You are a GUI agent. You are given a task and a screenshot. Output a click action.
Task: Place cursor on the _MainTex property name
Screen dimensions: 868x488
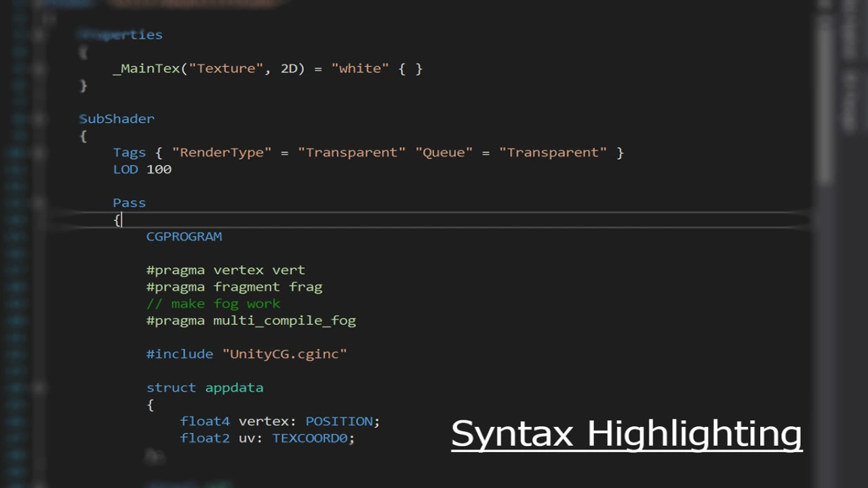pyautogui.click(x=146, y=68)
